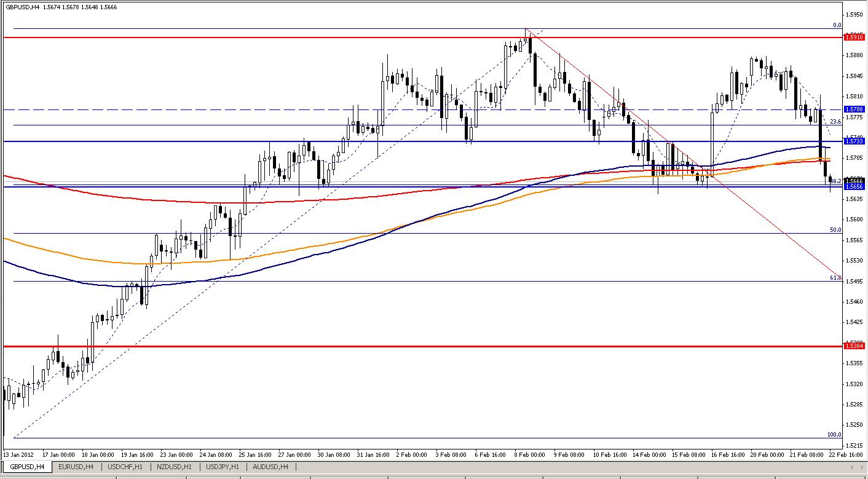Click the blue 1.5788 price label
This screenshot has height=479, width=868.
coord(856,109)
